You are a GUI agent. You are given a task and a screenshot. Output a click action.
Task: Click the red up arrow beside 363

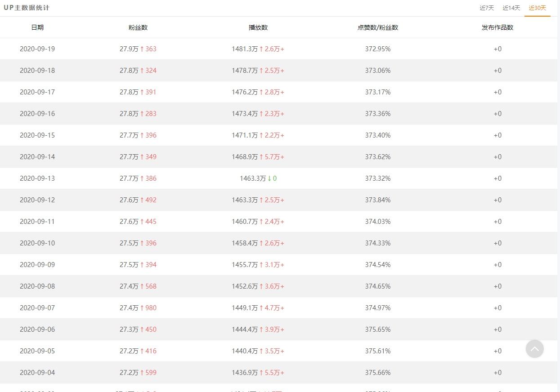pos(142,49)
